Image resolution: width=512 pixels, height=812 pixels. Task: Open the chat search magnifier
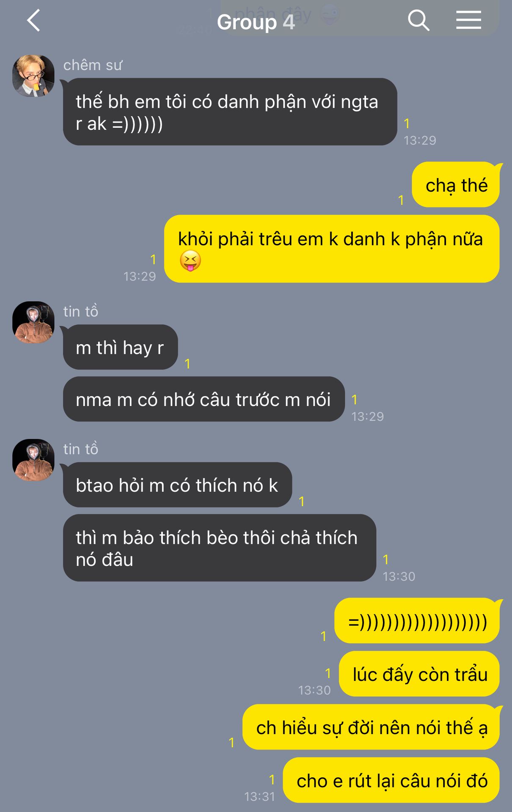[x=418, y=20]
